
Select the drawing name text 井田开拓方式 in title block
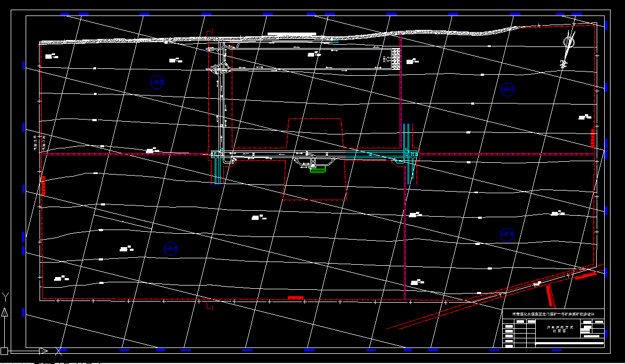[x=560, y=327]
